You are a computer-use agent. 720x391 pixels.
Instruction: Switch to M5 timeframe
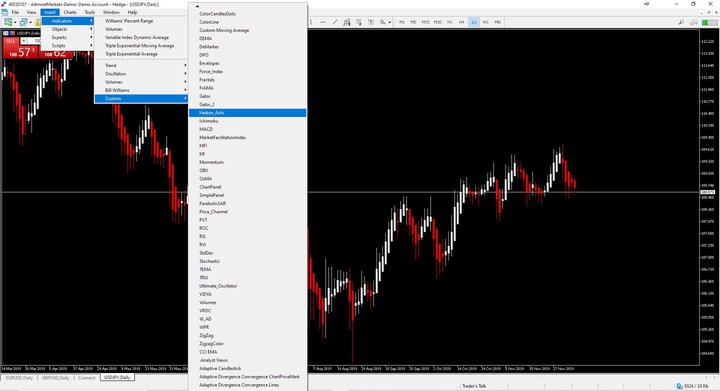413,22
